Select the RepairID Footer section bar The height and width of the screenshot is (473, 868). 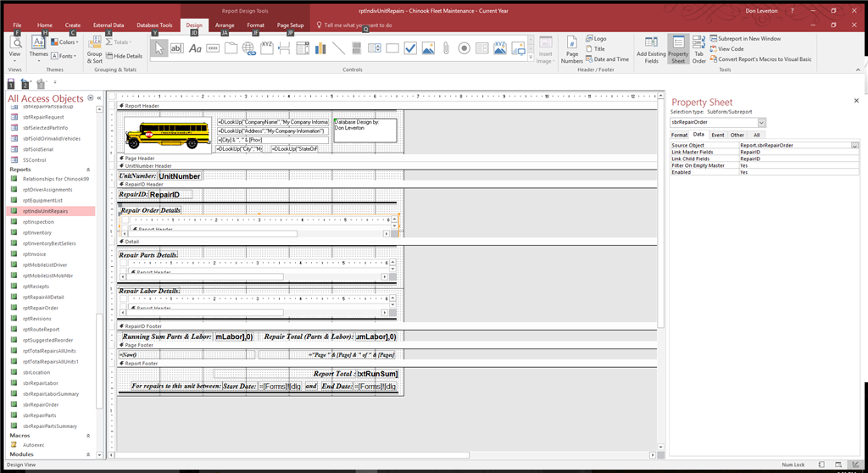click(387, 326)
